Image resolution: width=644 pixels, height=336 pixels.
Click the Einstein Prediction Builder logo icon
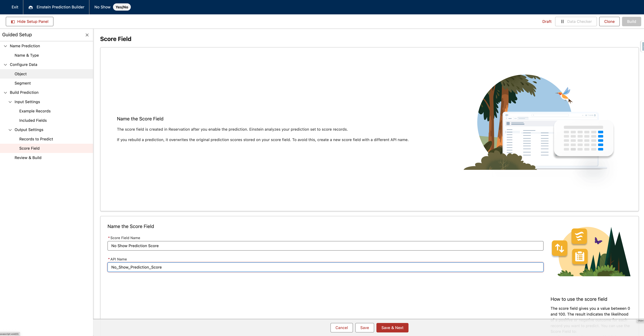[x=31, y=7]
